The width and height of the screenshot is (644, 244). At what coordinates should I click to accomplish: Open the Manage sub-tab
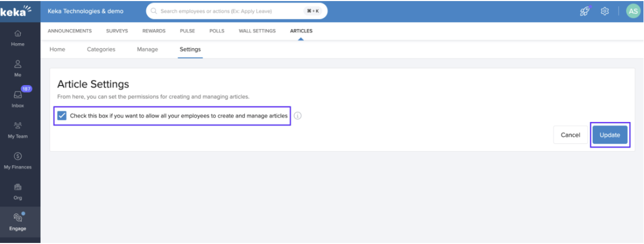(x=147, y=50)
